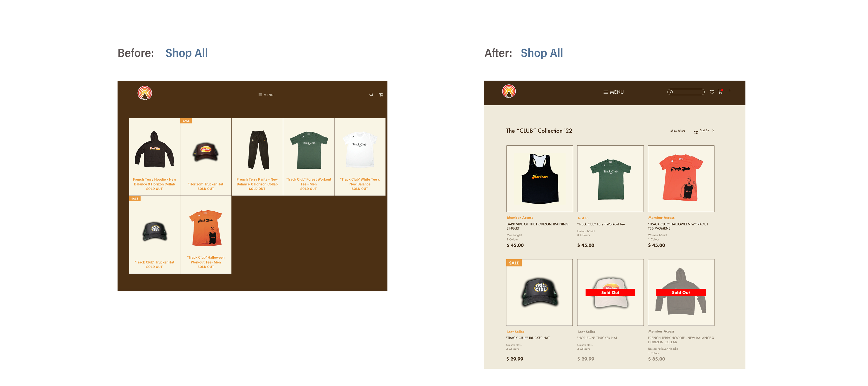Click the SALE badge on Track Club Trucker Hat

pyautogui.click(x=514, y=263)
